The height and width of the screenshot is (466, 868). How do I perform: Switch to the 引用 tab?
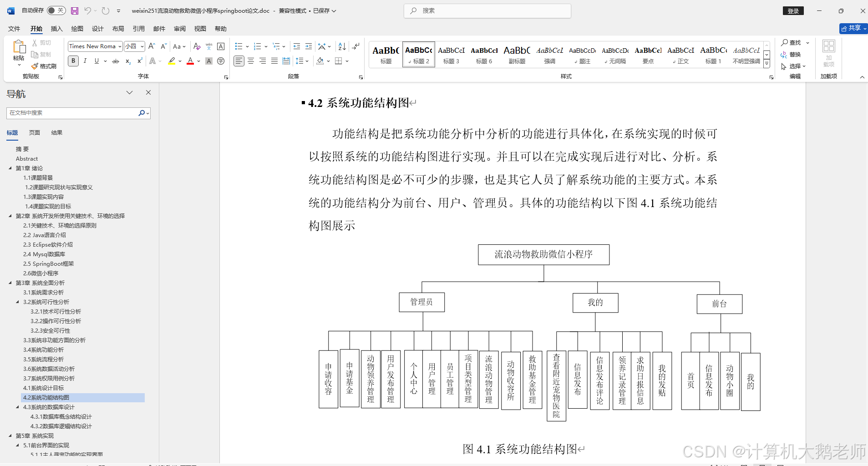coord(139,29)
